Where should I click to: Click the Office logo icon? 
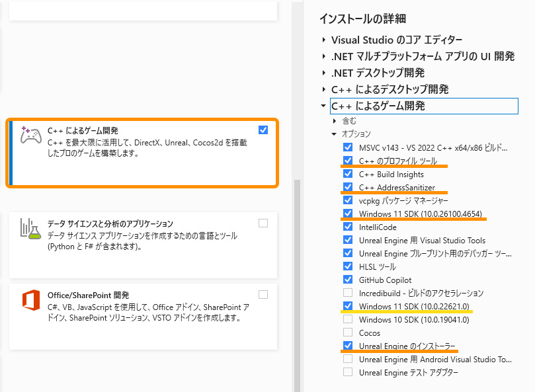pos(31,300)
